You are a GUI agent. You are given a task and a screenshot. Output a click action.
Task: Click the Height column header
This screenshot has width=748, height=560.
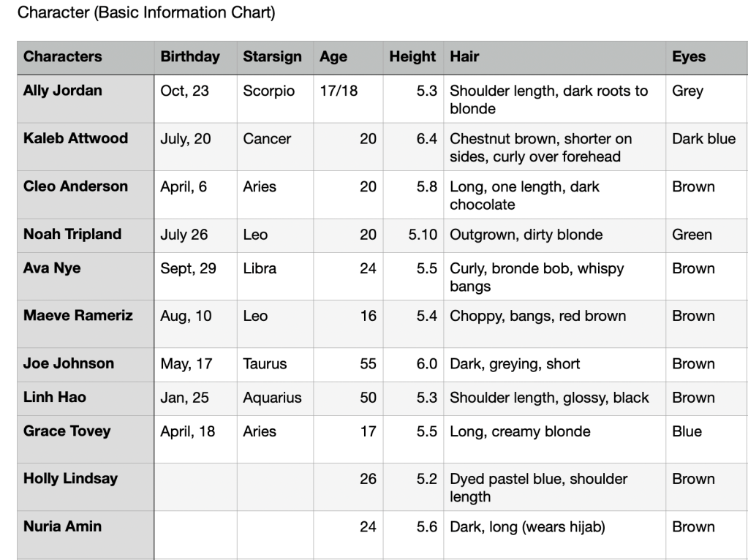click(412, 57)
